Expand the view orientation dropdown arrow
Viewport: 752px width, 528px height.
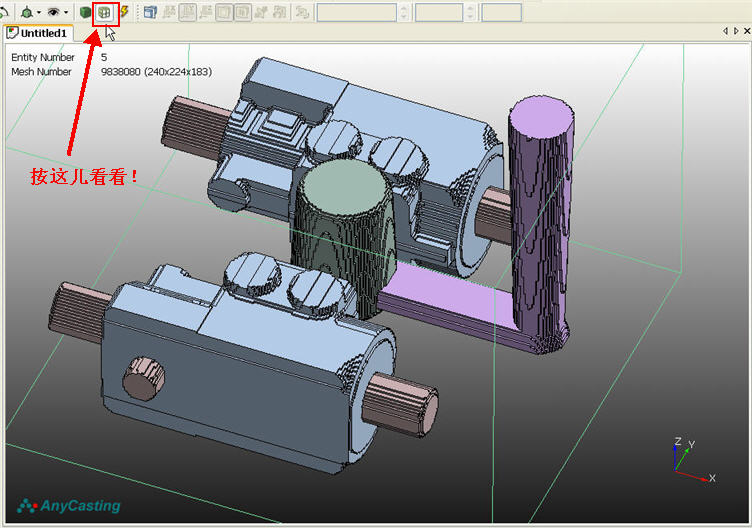[39, 12]
